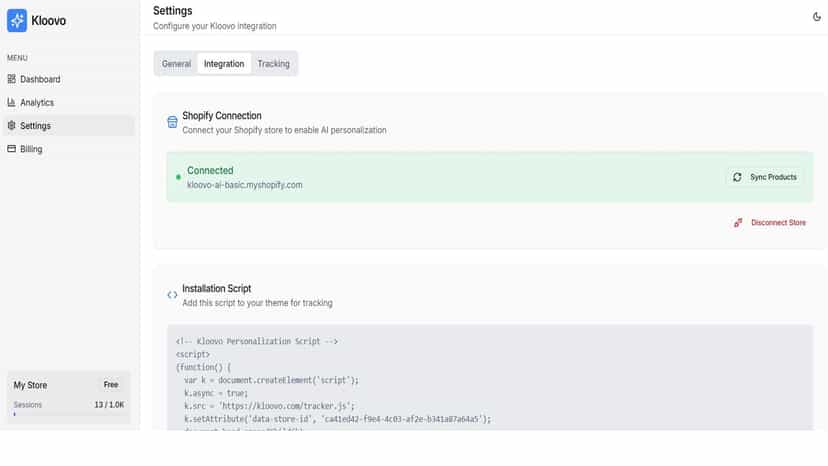
Task: Click the Kloovo brand name
Action: [49, 21]
